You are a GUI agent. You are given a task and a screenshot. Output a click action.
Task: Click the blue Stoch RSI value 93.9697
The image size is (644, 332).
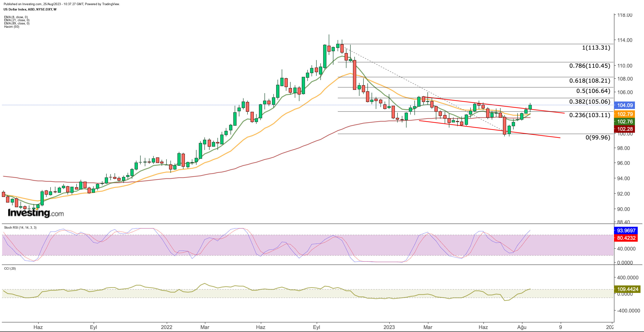[x=626, y=230]
